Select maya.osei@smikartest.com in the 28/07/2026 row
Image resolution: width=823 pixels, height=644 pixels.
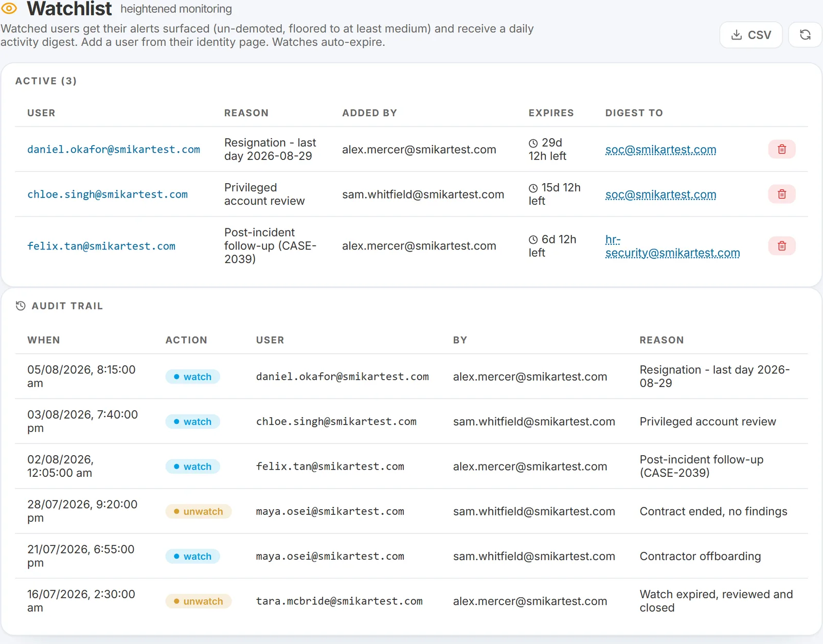[x=330, y=511]
